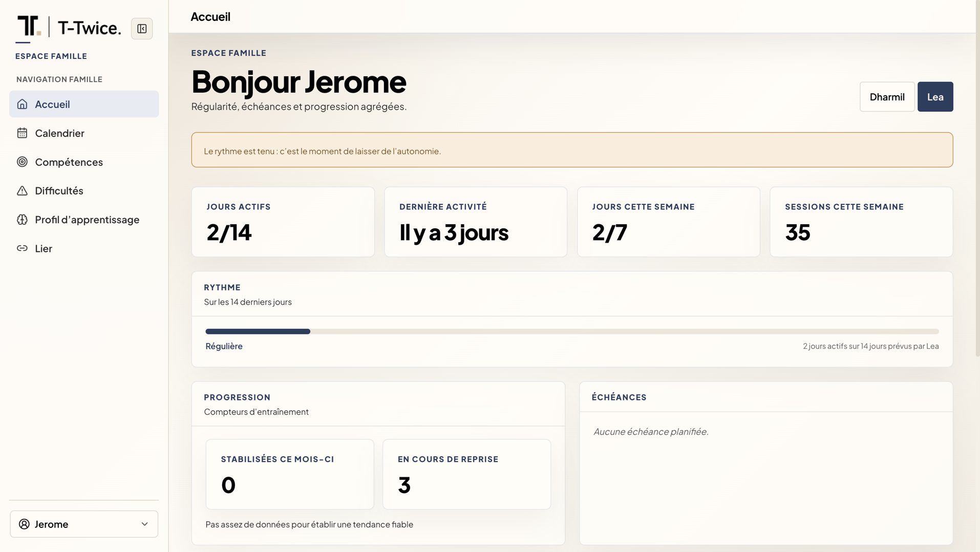Image resolution: width=980 pixels, height=552 pixels.
Task: Click the target icon beside Compétences
Action: coord(22,162)
